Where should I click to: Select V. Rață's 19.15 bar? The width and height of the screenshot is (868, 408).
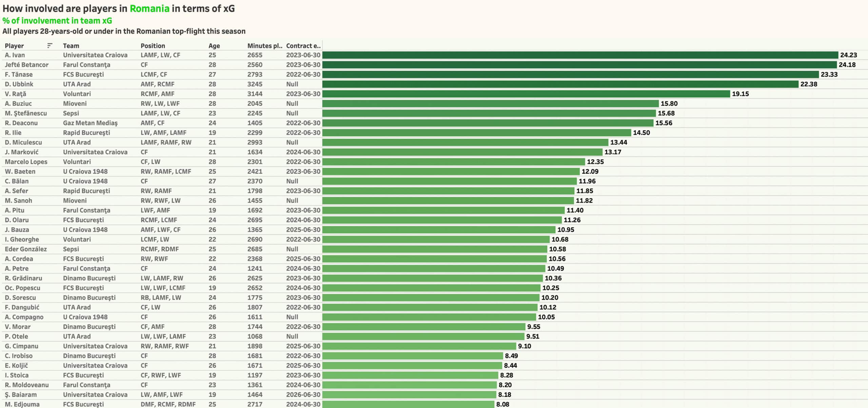click(x=526, y=94)
